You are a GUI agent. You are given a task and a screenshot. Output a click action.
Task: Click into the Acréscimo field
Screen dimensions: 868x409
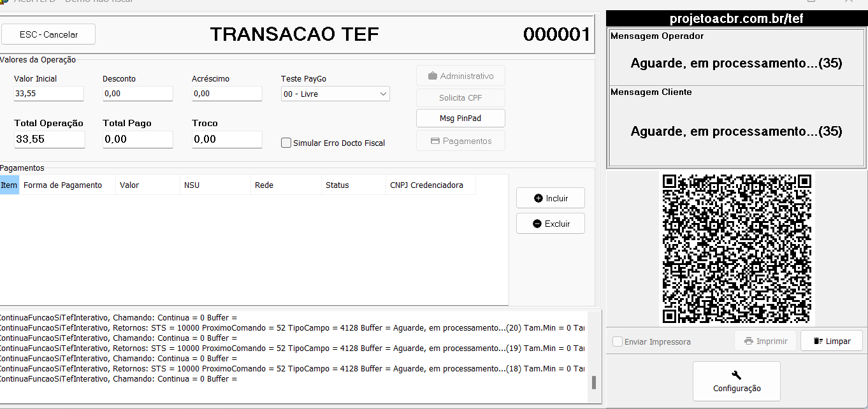click(x=227, y=94)
